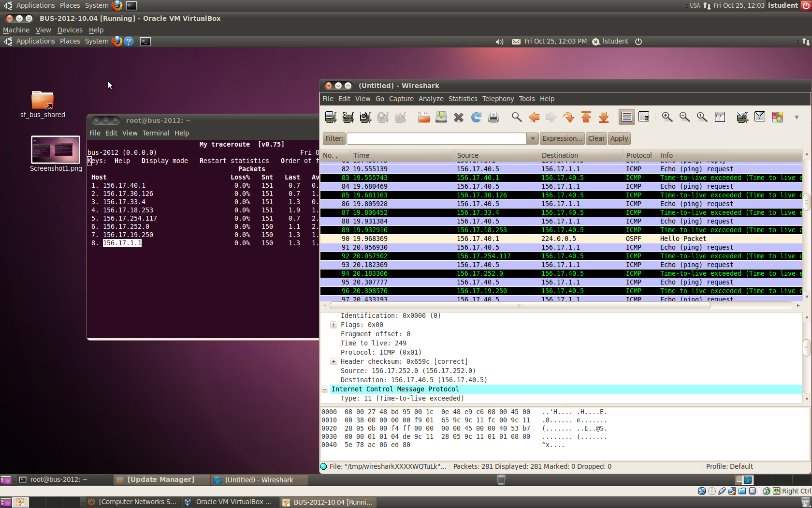812x508 pixels.
Task: Click the Find packet magnifier icon
Action: pyautogui.click(x=517, y=117)
